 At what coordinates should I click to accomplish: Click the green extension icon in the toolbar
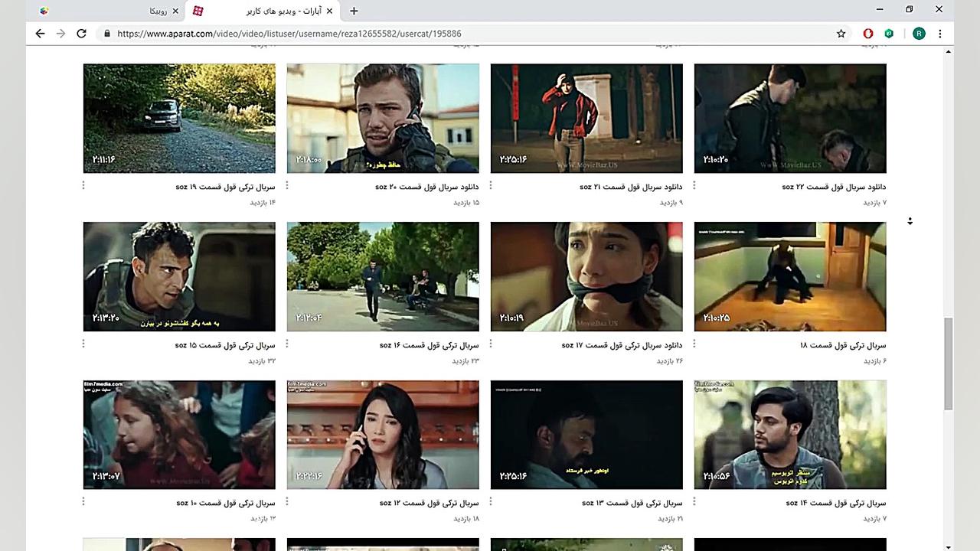(889, 34)
